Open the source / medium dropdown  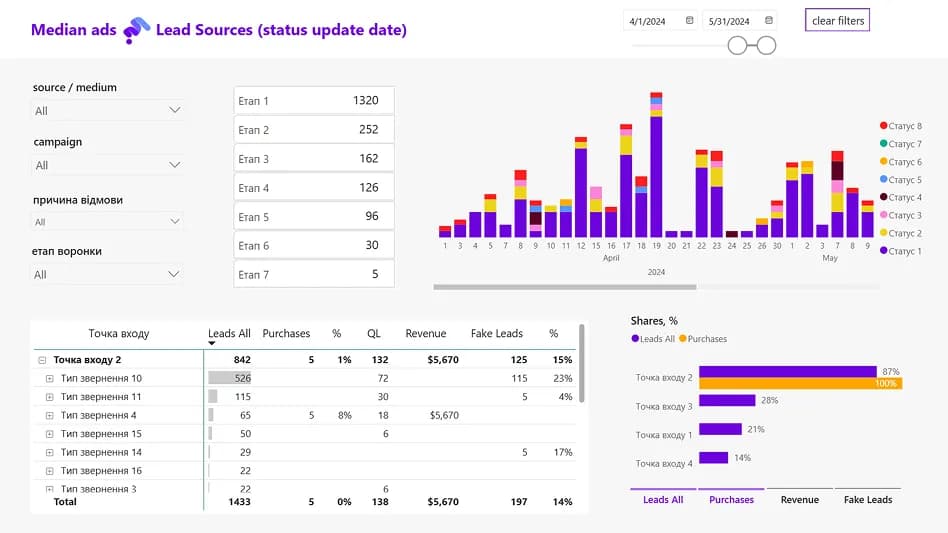coord(108,110)
